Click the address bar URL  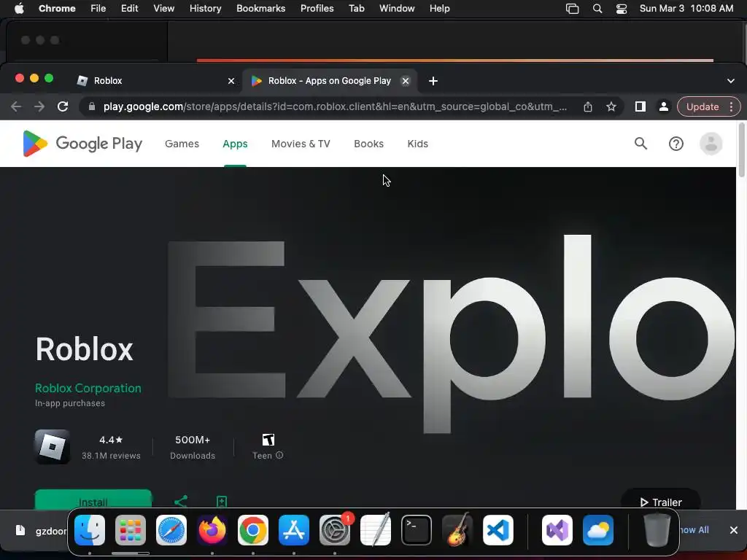click(x=335, y=106)
